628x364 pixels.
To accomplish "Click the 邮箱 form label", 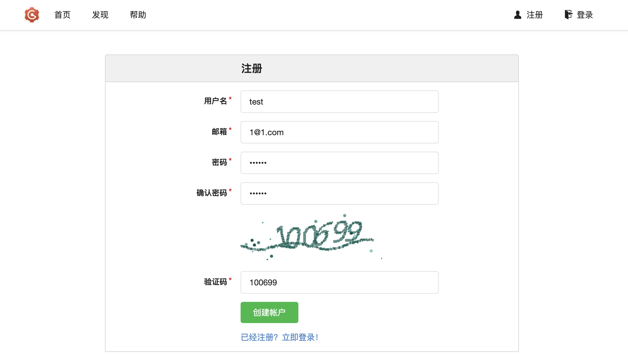I will tap(219, 132).
